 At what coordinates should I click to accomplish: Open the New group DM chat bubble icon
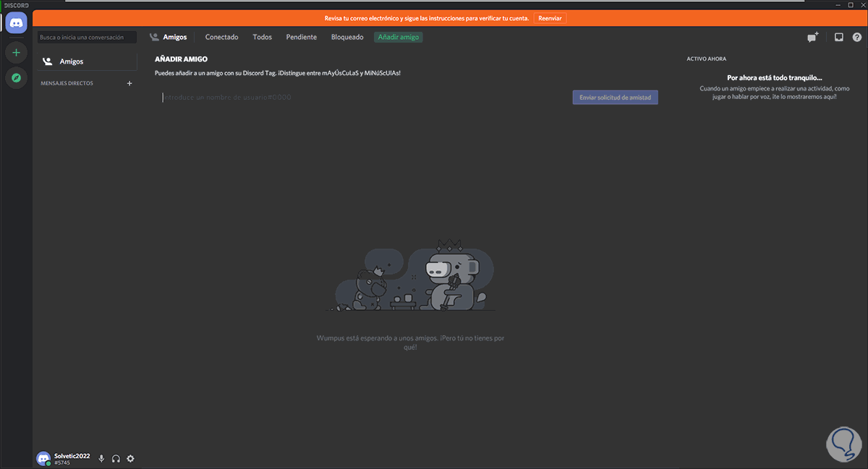coord(812,37)
